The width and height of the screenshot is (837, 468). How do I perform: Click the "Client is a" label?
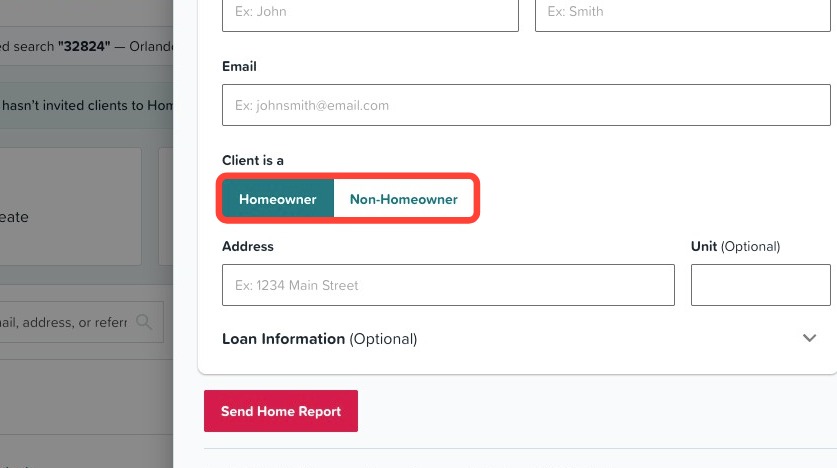[252, 160]
